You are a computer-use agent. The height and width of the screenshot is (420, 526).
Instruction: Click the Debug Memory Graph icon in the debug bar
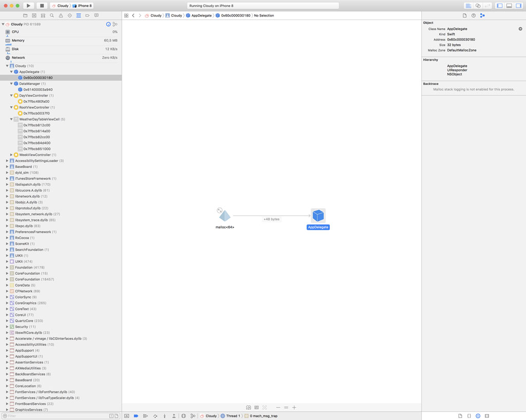192,416
